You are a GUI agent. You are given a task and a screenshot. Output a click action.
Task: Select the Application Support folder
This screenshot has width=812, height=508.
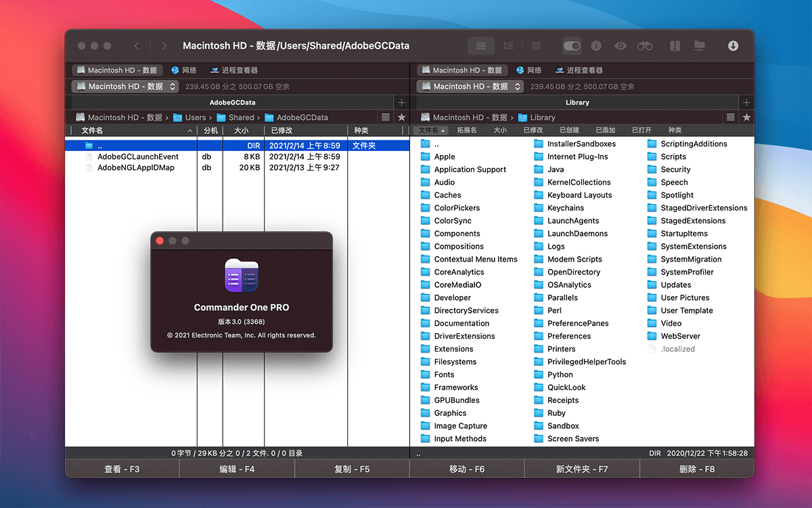470,169
